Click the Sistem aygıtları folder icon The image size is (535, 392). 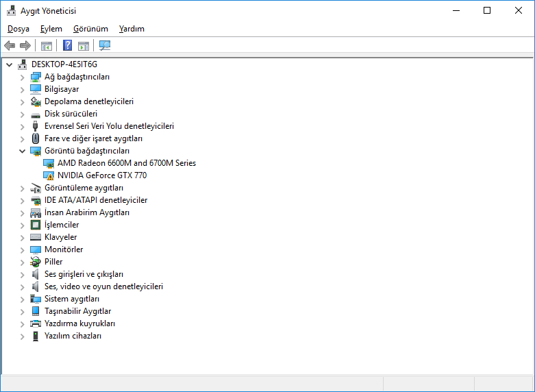click(x=36, y=299)
